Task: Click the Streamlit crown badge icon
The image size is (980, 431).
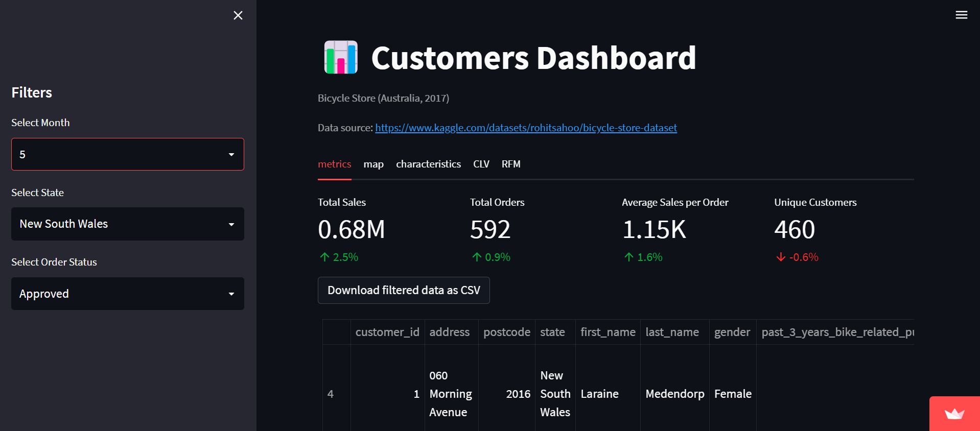Action: (954, 414)
